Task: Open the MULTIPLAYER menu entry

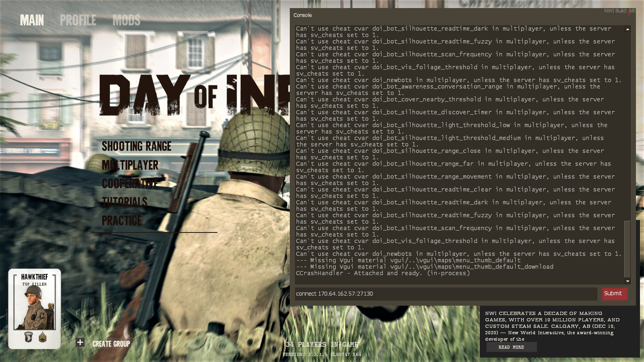Action: [x=130, y=165]
